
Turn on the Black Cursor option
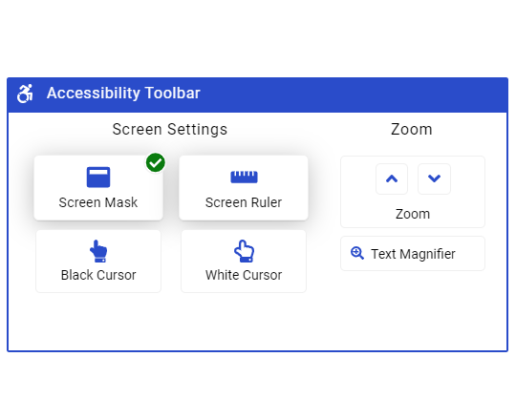click(x=98, y=262)
